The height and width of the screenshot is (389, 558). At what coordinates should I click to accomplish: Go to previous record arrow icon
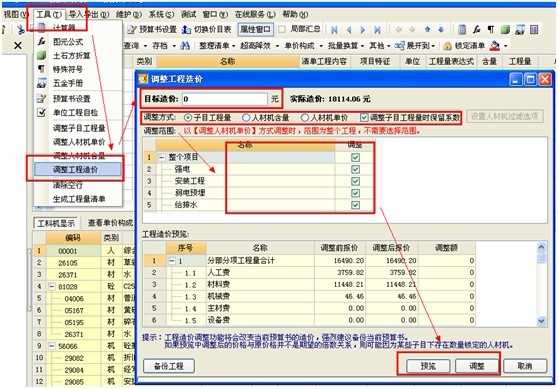tap(349, 30)
